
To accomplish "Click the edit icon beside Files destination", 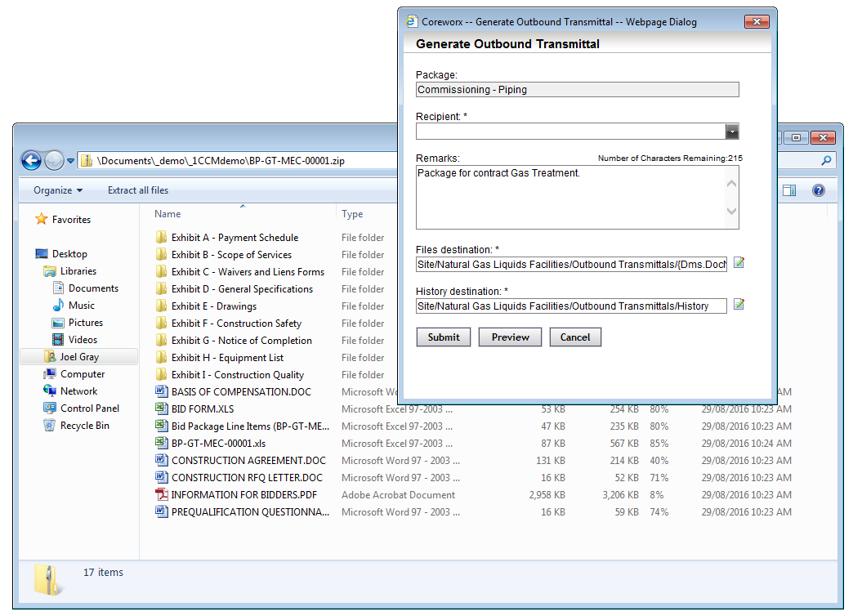I will coord(739,263).
